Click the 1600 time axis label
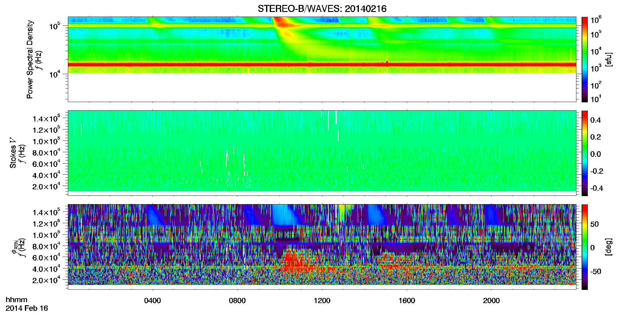This screenshot has width=644, height=332. click(407, 301)
